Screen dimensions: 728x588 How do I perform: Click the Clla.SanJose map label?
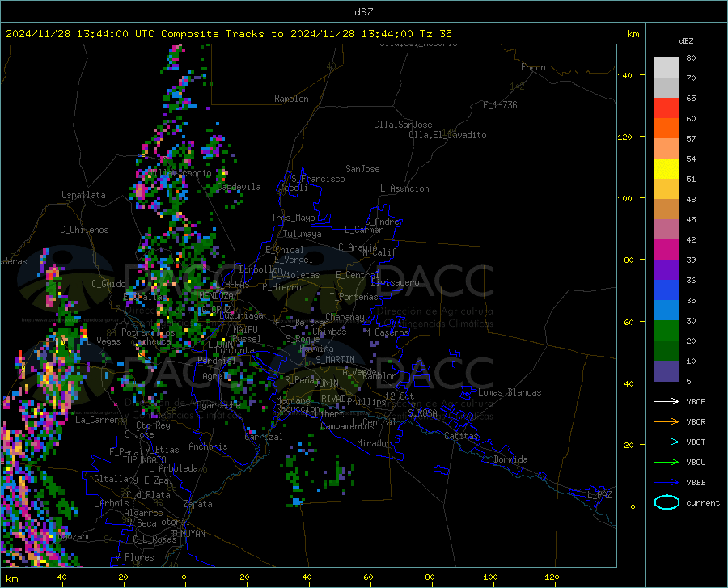click(x=403, y=125)
